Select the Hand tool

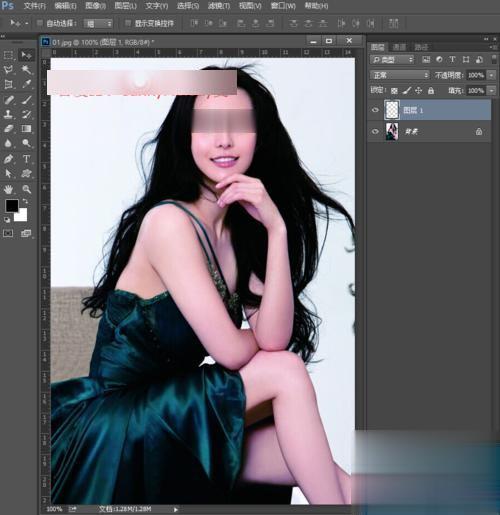coord(8,189)
